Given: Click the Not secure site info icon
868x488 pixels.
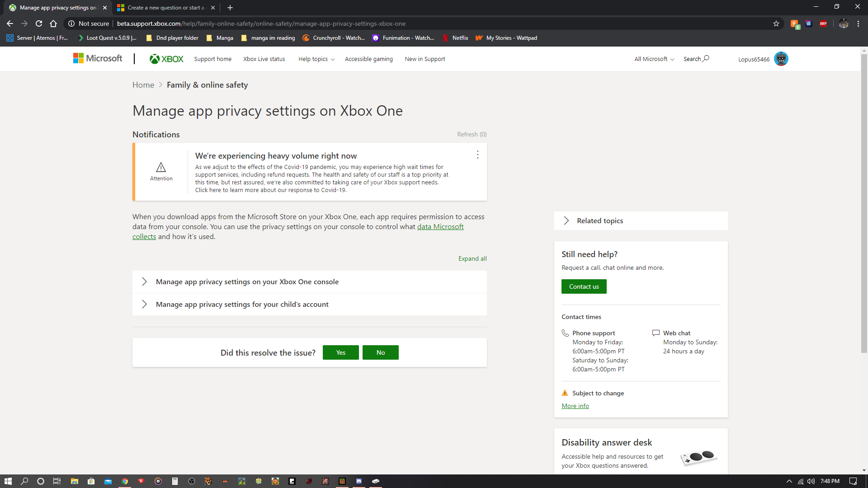Looking at the screenshot, I should click(x=71, y=23).
